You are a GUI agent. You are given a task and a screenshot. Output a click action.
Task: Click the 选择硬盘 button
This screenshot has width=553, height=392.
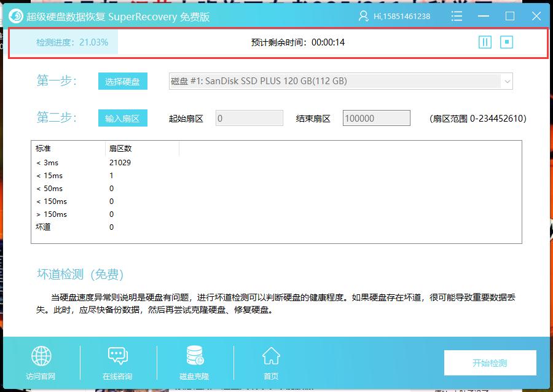122,80
